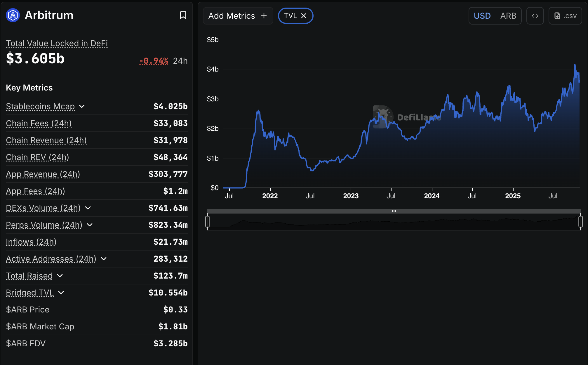The height and width of the screenshot is (365, 588).
Task: Click the bookmark icon next to Arbitrum
Action: pyautogui.click(x=183, y=15)
